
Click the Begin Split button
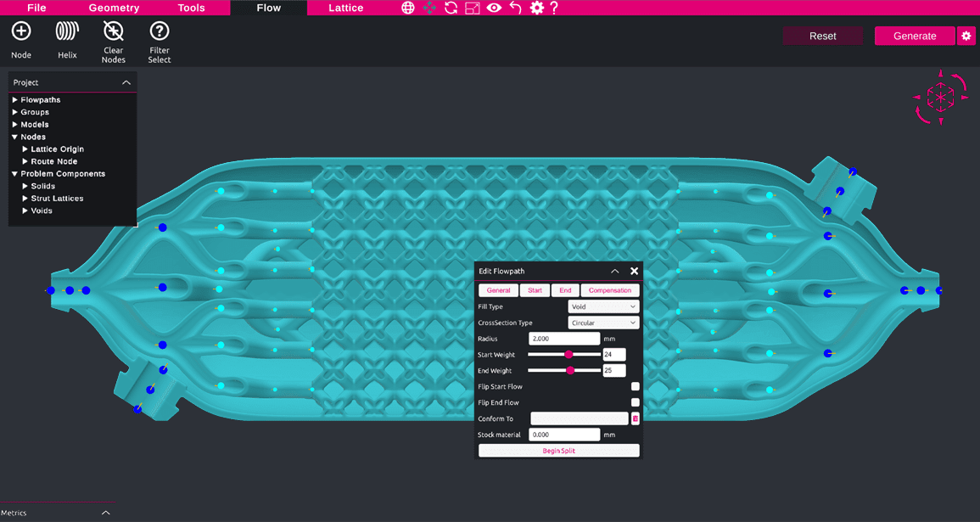point(558,451)
